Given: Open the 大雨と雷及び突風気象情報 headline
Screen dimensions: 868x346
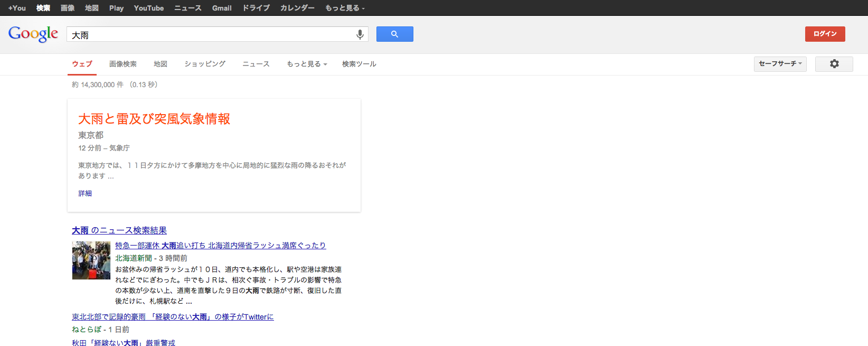Looking at the screenshot, I should tap(154, 119).
